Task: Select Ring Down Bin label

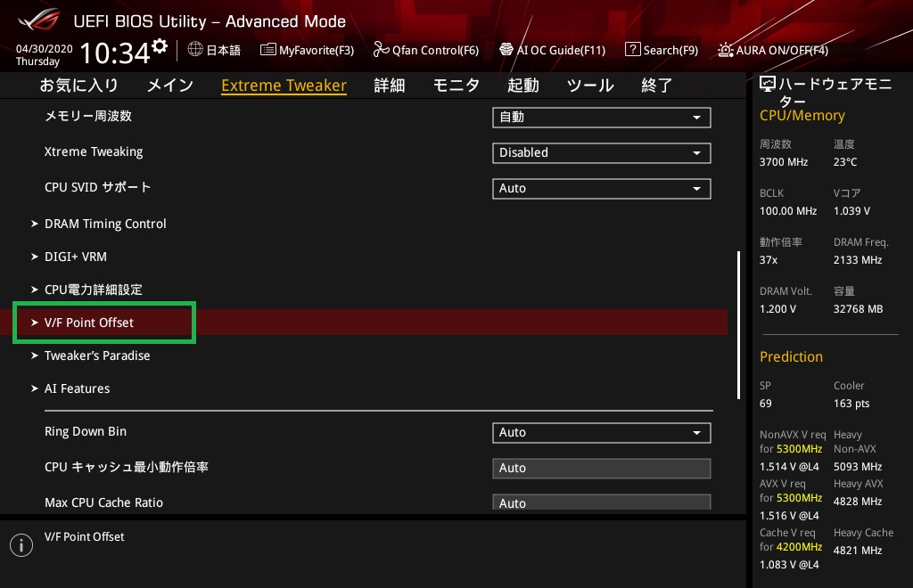Action: point(85,431)
